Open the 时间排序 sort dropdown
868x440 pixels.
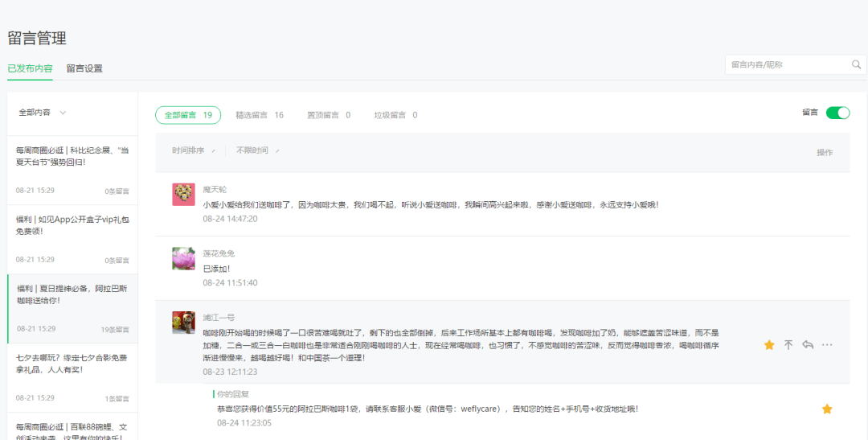point(193,150)
